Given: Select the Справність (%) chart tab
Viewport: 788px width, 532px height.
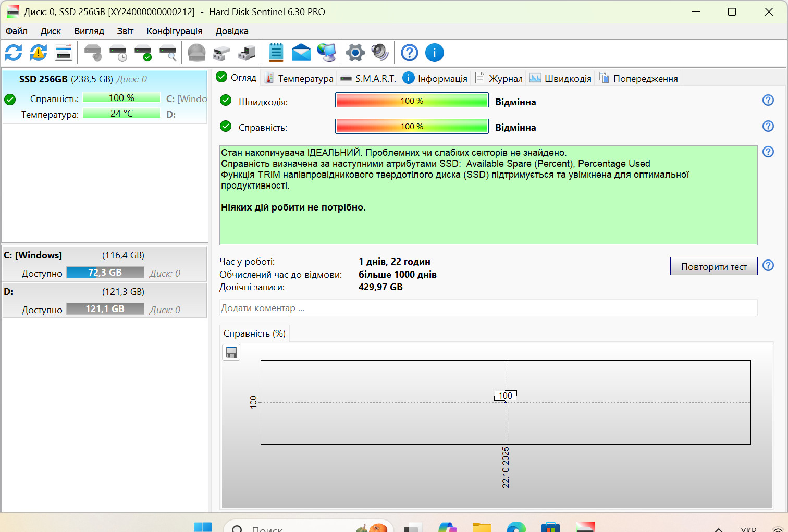Looking at the screenshot, I should (254, 333).
